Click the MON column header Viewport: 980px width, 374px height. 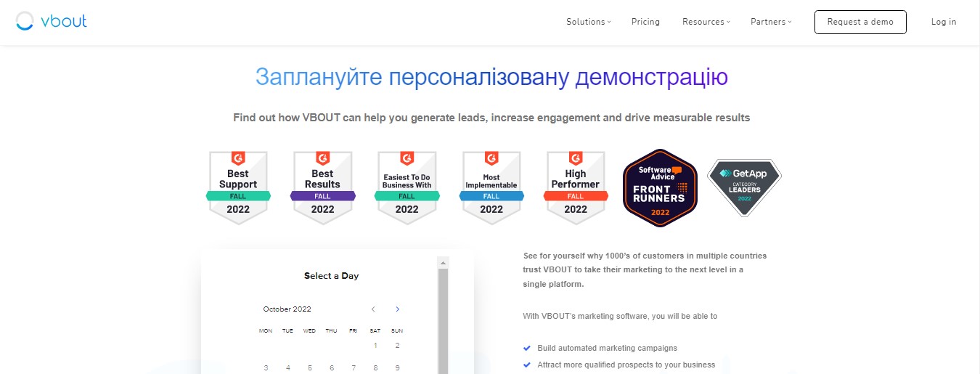pyautogui.click(x=266, y=331)
